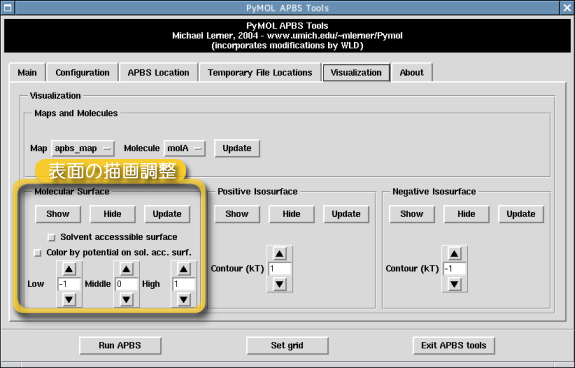This screenshot has width=575, height=368.
Task: Close the PyMOL APBS Tools window
Action: pyautogui.click(x=567, y=7)
